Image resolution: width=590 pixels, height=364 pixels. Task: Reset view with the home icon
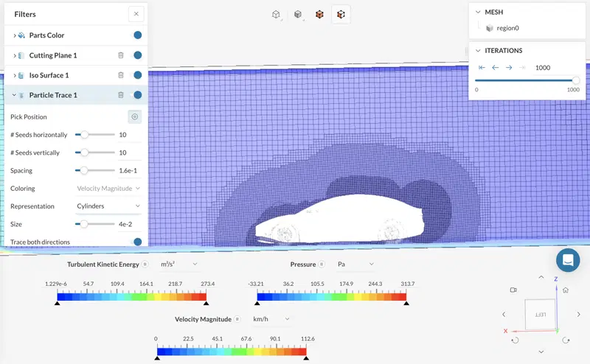click(566, 290)
